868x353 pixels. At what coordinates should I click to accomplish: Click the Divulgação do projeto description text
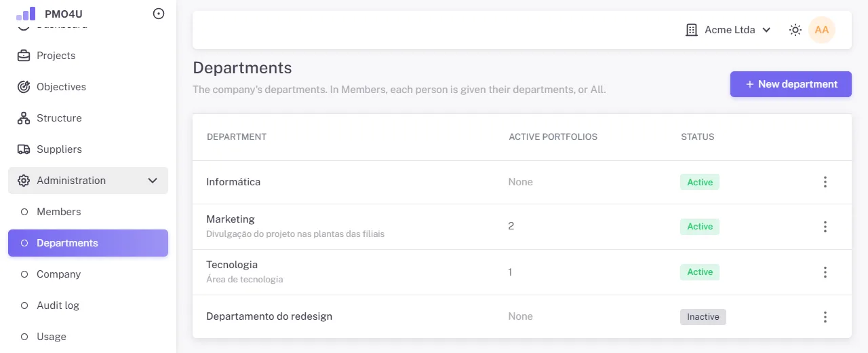(296, 234)
